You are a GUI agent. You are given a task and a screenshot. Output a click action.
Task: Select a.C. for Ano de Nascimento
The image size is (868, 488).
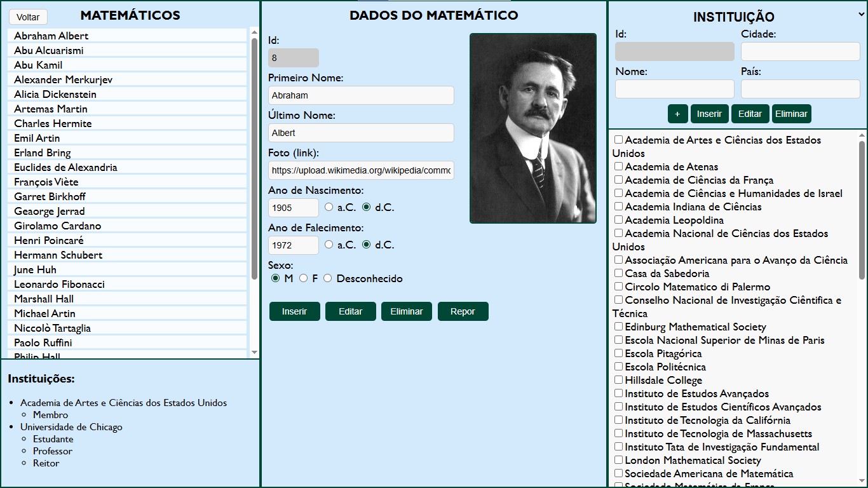click(x=329, y=207)
